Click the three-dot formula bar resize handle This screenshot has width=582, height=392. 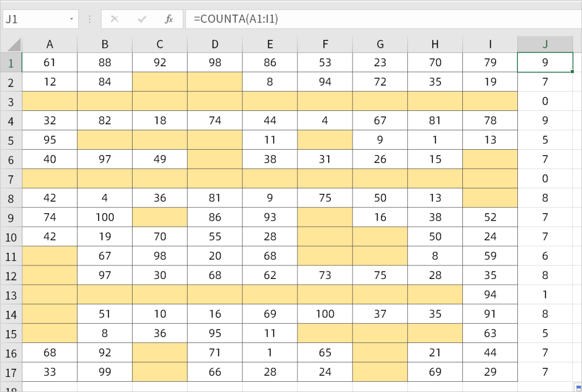click(89, 19)
